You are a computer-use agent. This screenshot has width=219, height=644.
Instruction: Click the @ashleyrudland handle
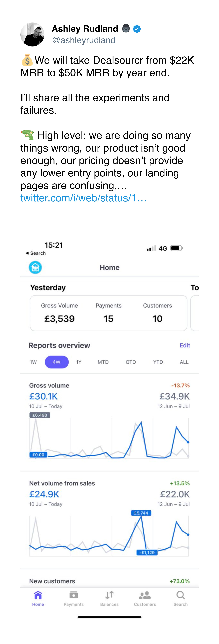[84, 40]
